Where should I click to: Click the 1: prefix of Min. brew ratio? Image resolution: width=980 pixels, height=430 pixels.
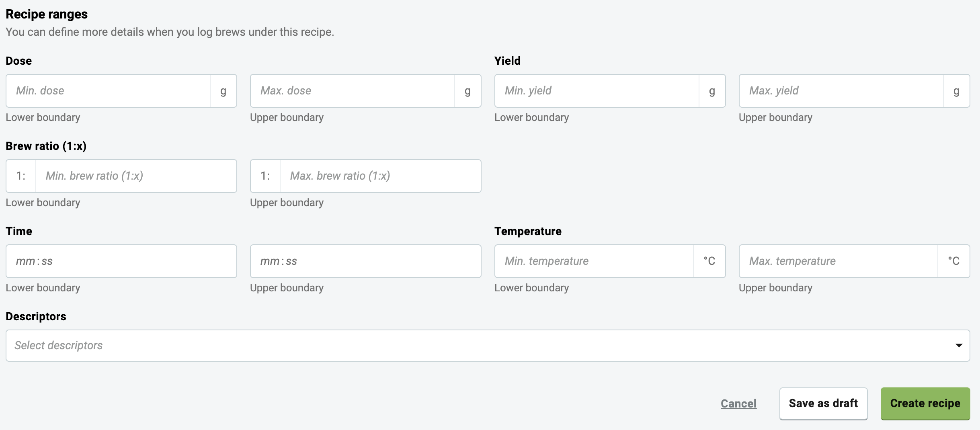point(21,176)
